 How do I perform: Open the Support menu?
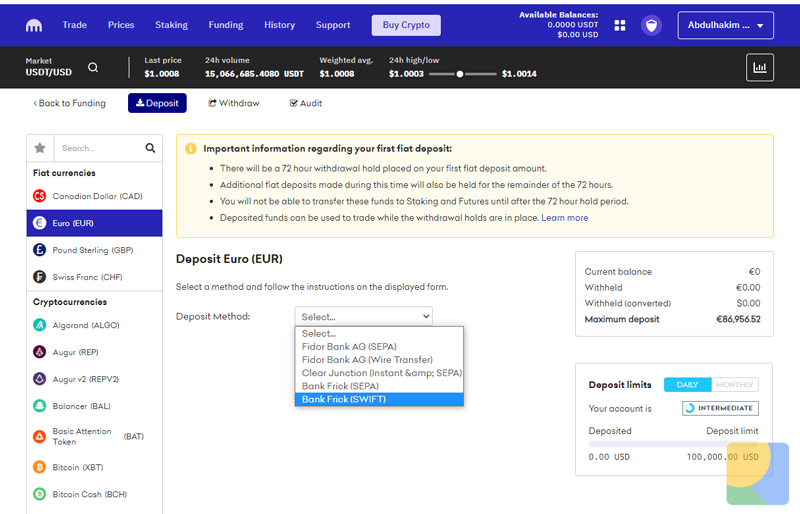pyautogui.click(x=333, y=25)
